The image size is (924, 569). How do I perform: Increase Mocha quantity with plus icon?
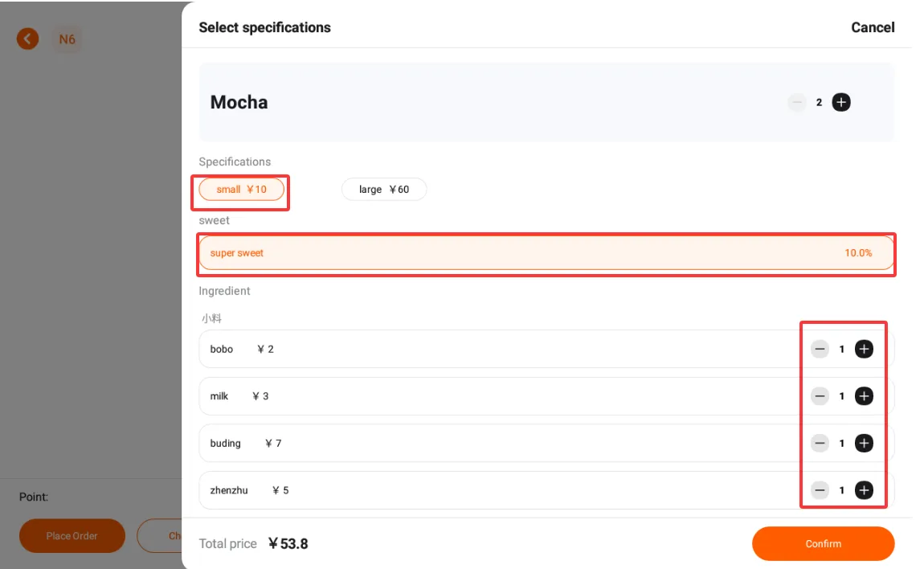pyautogui.click(x=841, y=102)
